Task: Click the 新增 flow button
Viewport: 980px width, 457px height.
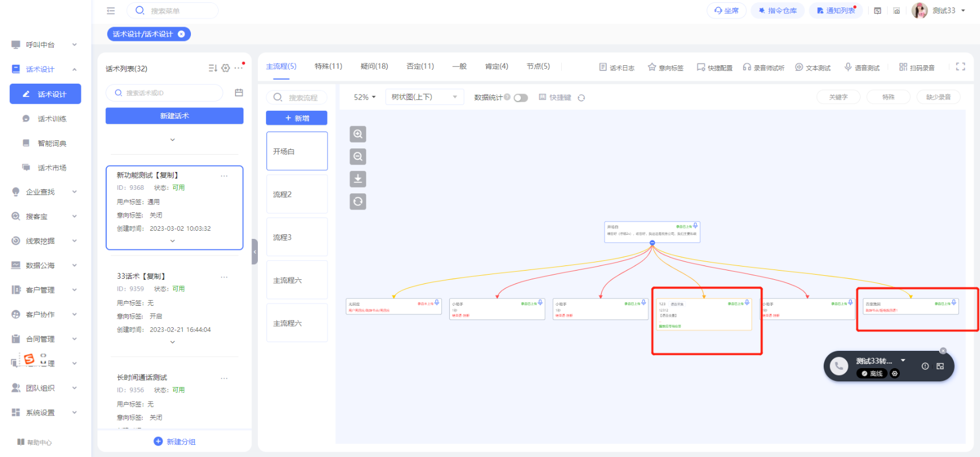Action: point(296,118)
